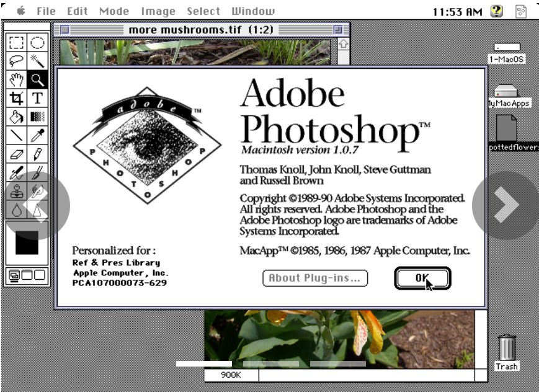Click the more mushrooms.tif title bar
This screenshot has height=392, width=539.
[x=202, y=30]
